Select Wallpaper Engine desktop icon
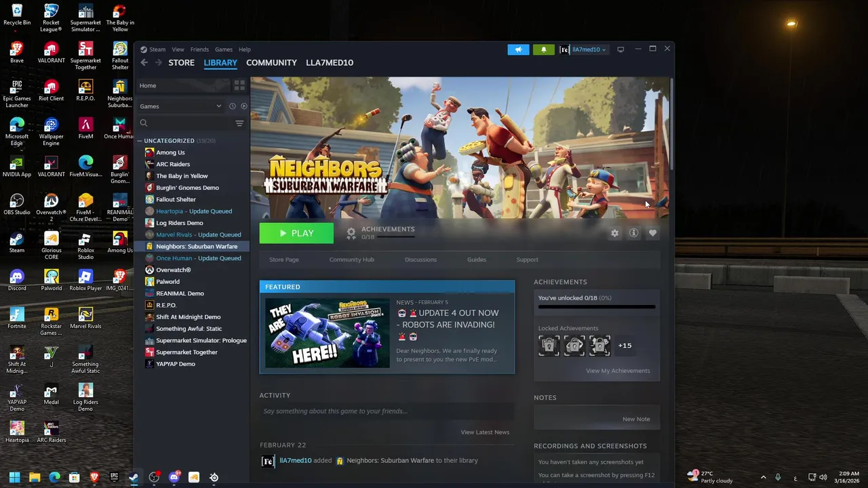 pos(51,132)
